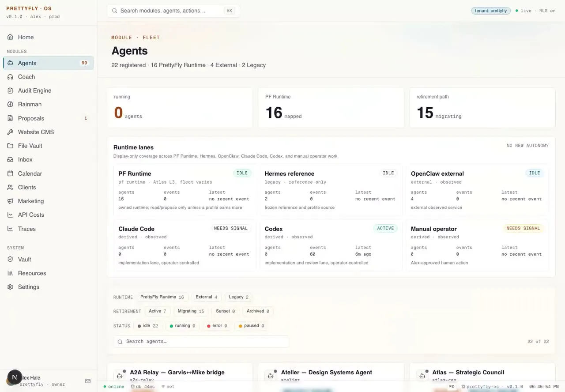Click the Clients people icon
This screenshot has height=392, width=565.
[10, 187]
